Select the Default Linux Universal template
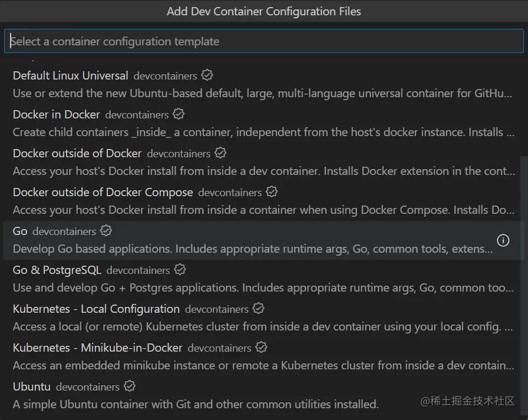Image resolution: width=528 pixels, height=420 pixels. point(71,76)
